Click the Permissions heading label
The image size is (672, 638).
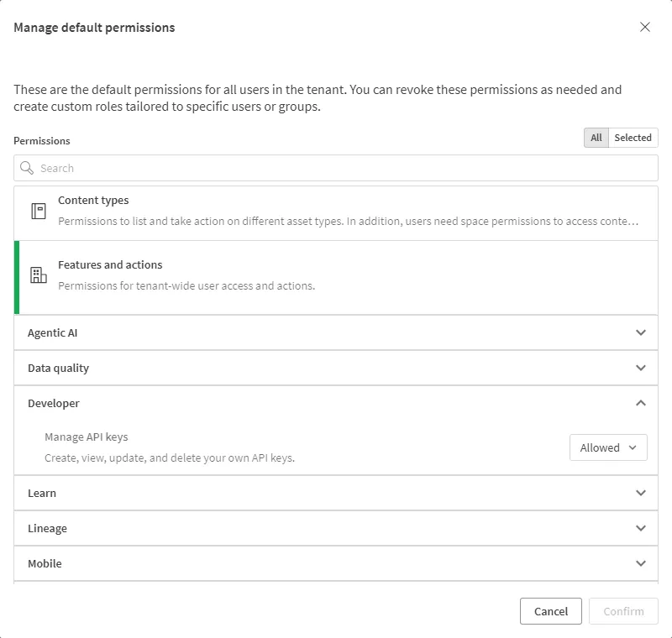click(x=41, y=140)
